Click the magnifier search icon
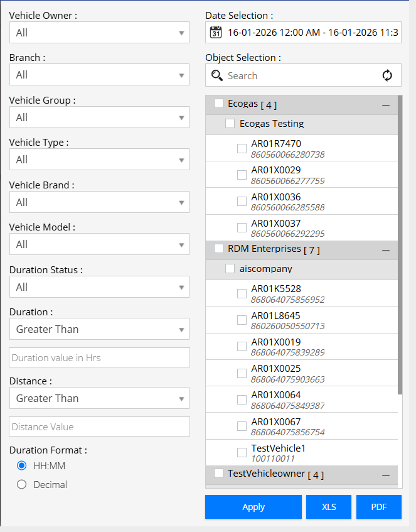416x532 pixels. pos(217,76)
